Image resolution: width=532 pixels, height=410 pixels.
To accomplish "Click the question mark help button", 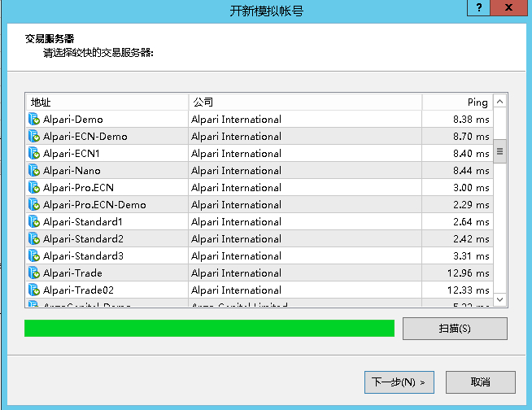I will coord(479,7).
